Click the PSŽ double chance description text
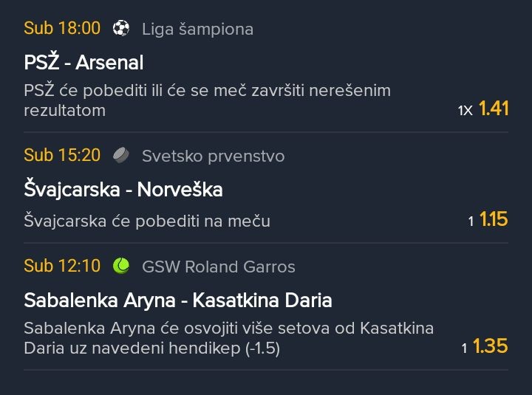532x395 pixels. point(208,100)
